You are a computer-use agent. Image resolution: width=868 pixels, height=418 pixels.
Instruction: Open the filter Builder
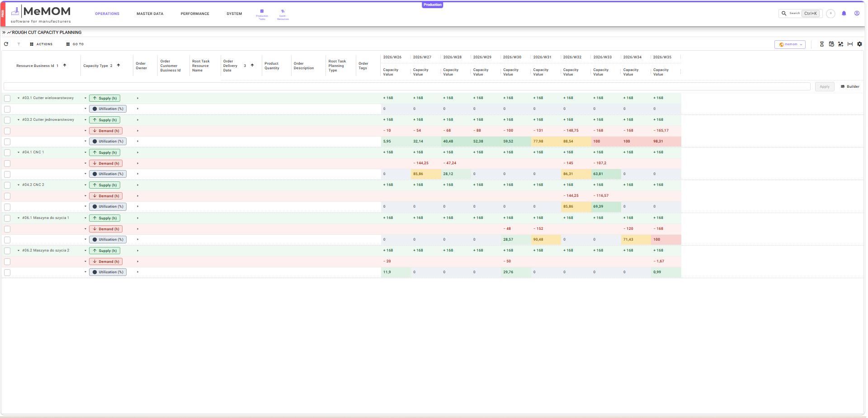click(850, 86)
